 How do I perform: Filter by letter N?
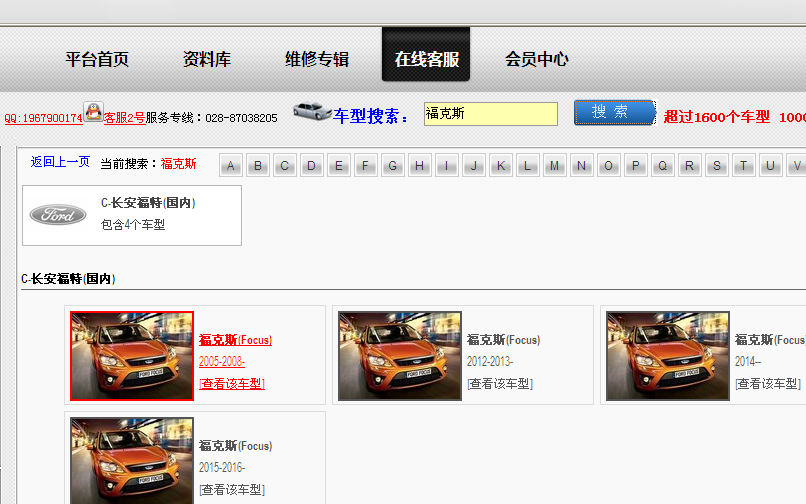tap(581, 166)
